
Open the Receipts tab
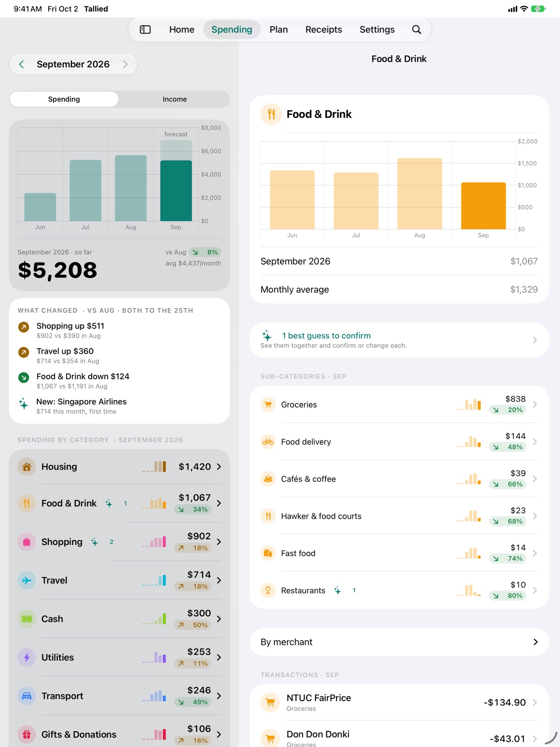point(323,29)
